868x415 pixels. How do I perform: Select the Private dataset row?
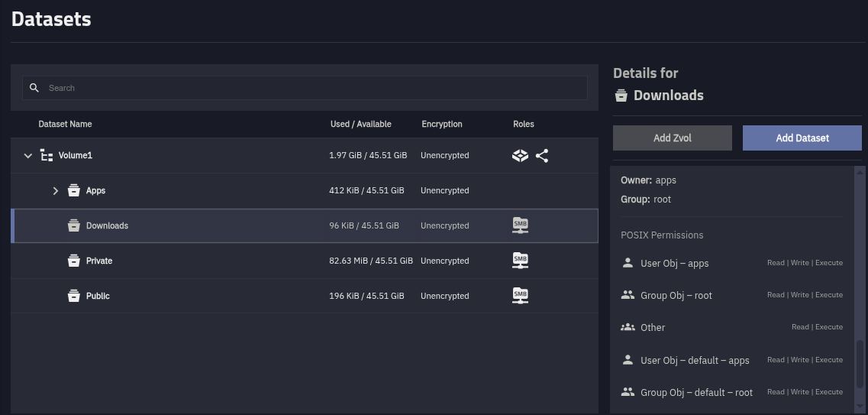229,261
